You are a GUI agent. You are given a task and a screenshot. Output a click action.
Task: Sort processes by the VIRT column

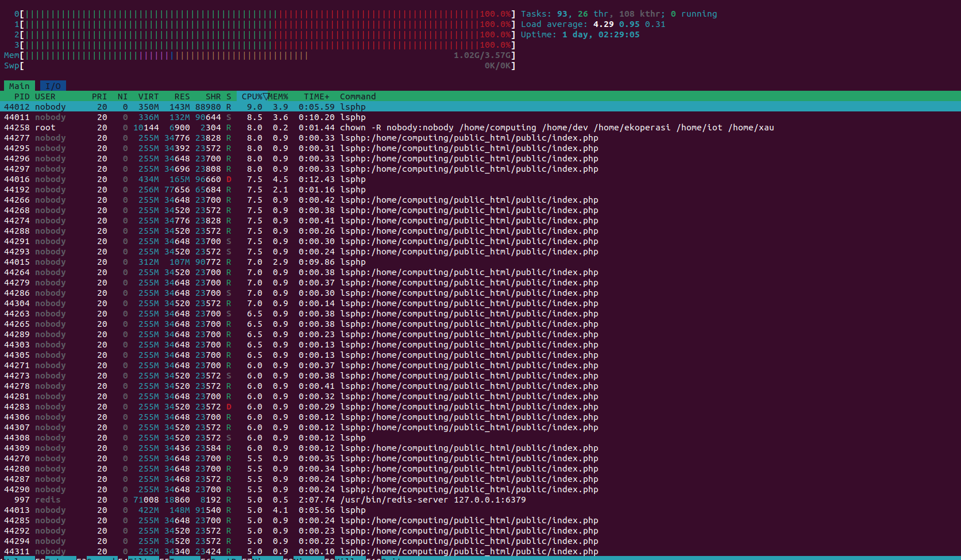tap(148, 96)
